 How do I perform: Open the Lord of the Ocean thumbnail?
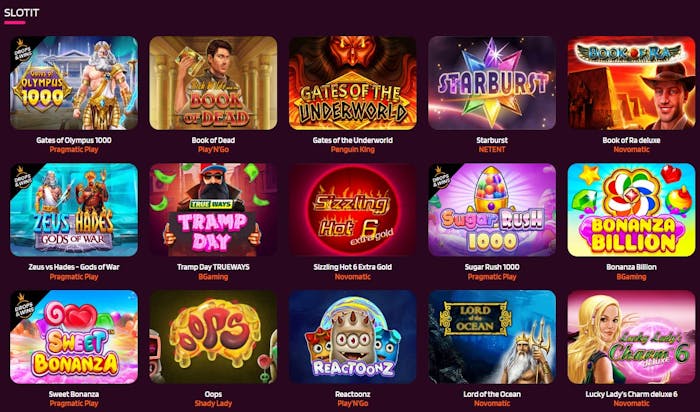tap(492, 337)
